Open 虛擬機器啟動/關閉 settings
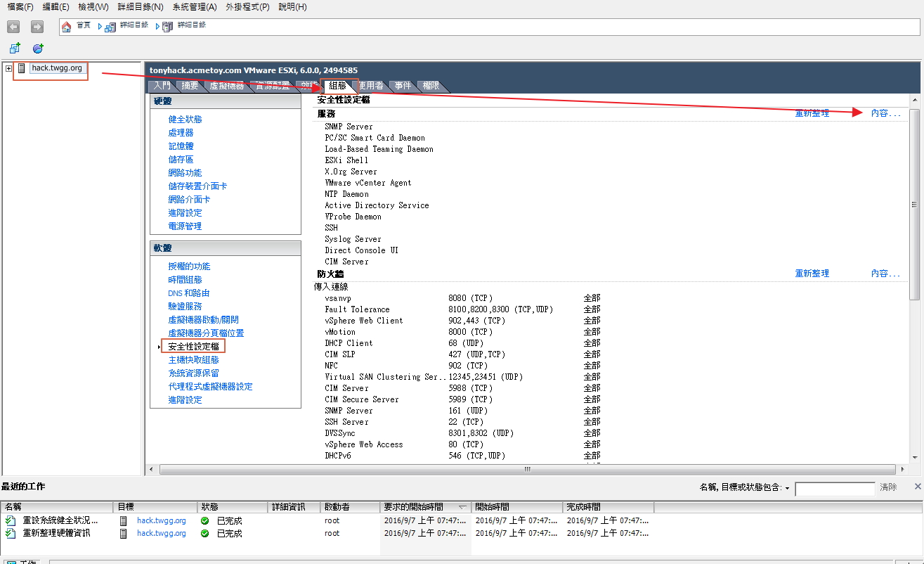Viewport: 924px width, 564px height. pyautogui.click(x=203, y=320)
